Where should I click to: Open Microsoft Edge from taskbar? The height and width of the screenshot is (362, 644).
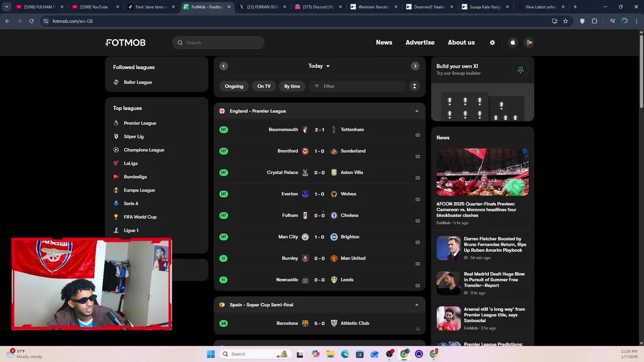click(x=345, y=354)
